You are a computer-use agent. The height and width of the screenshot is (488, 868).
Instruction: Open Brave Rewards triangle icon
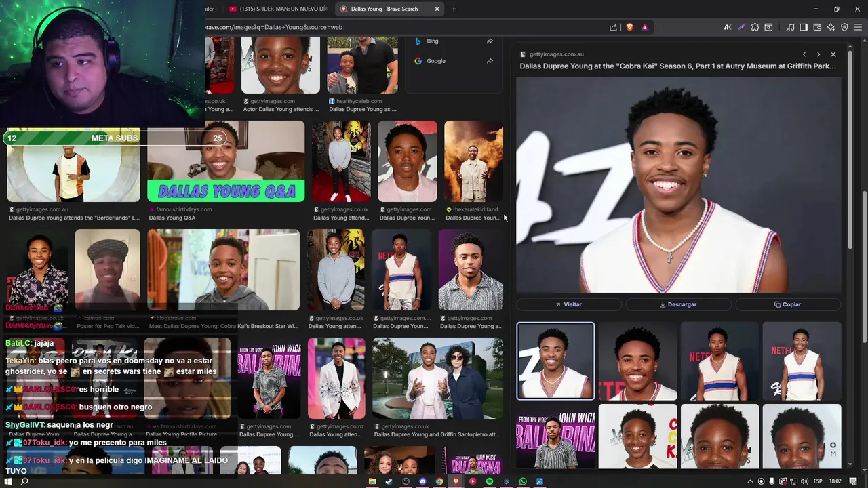click(x=644, y=27)
